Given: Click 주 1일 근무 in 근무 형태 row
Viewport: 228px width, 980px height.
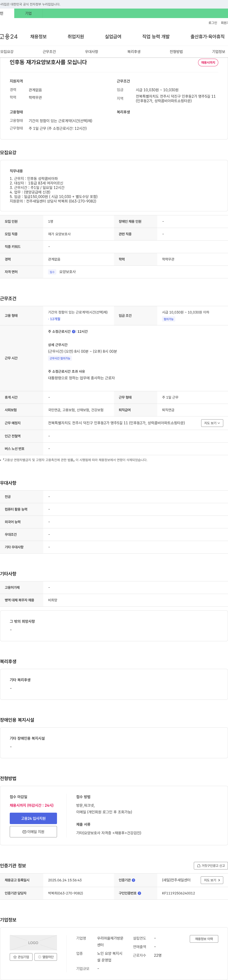Looking at the screenshot, I should [170, 398].
